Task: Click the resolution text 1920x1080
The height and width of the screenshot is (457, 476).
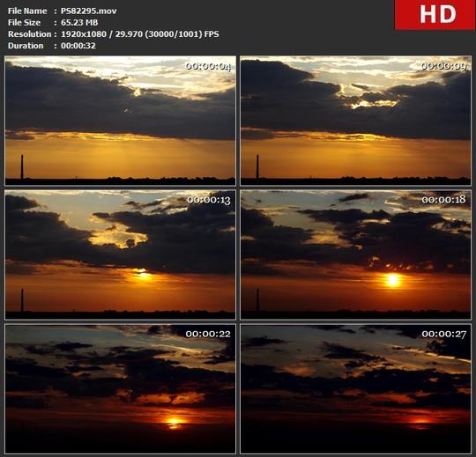Action: (x=84, y=34)
